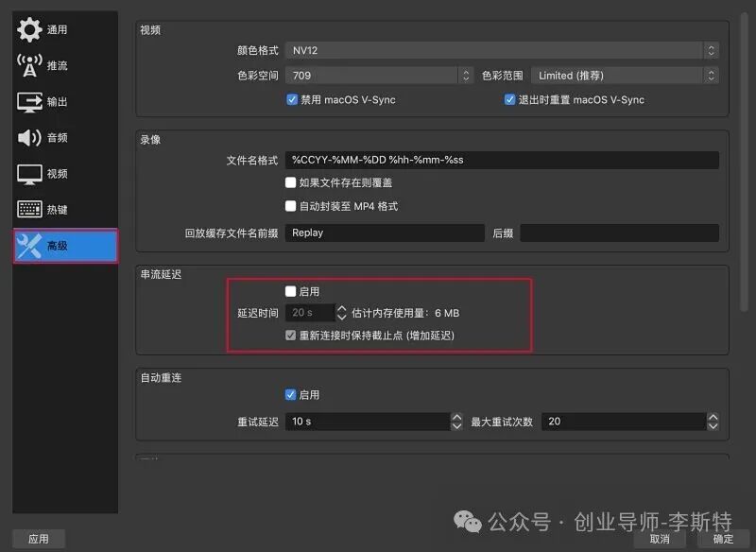Click the 应用 apply button
The image size is (756, 552).
pyautogui.click(x=38, y=538)
